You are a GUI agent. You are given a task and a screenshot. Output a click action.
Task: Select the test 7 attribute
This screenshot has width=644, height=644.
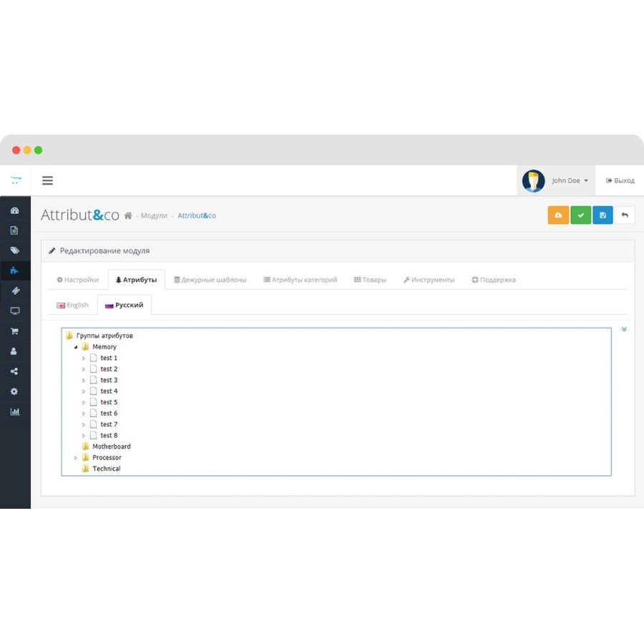point(109,424)
